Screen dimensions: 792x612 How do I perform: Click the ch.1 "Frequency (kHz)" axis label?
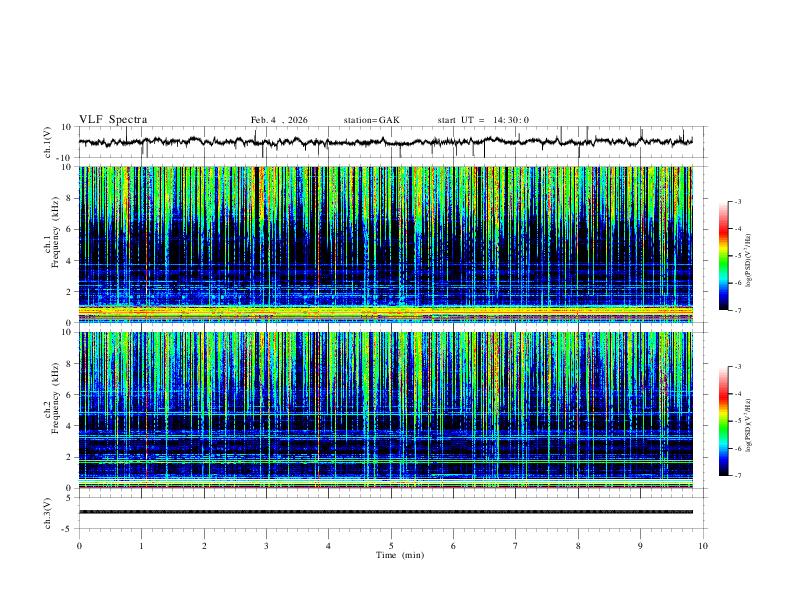coord(56,232)
